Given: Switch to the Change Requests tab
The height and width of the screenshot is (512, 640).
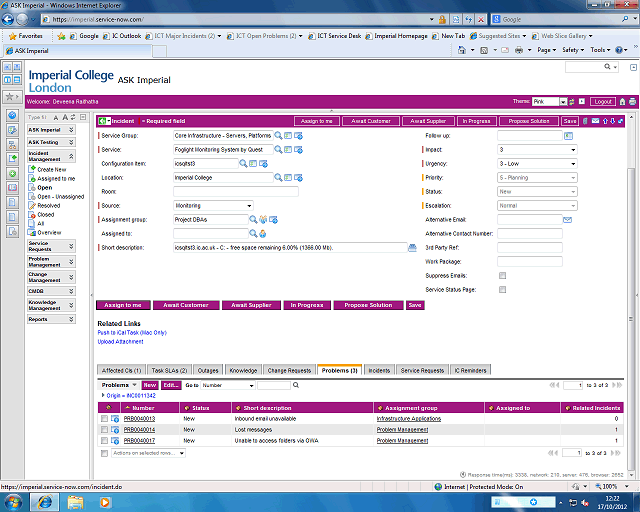Looking at the screenshot, I should tap(289, 370).
